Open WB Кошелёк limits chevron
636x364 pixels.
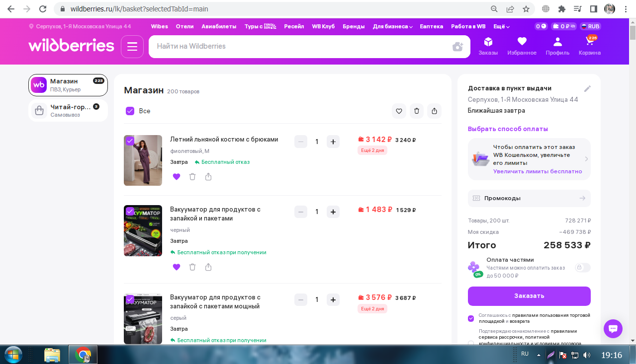(x=586, y=159)
